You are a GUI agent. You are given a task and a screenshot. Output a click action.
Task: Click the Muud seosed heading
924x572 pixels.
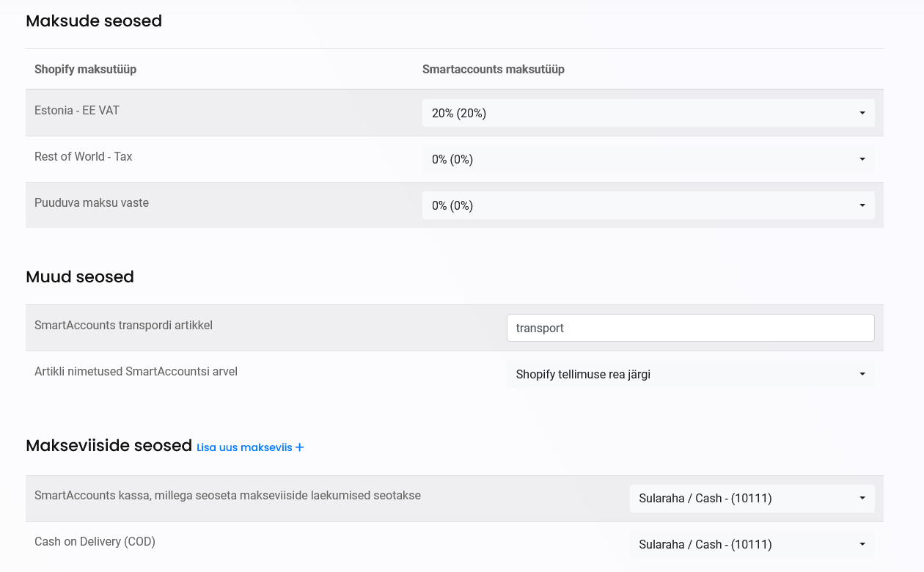point(80,277)
